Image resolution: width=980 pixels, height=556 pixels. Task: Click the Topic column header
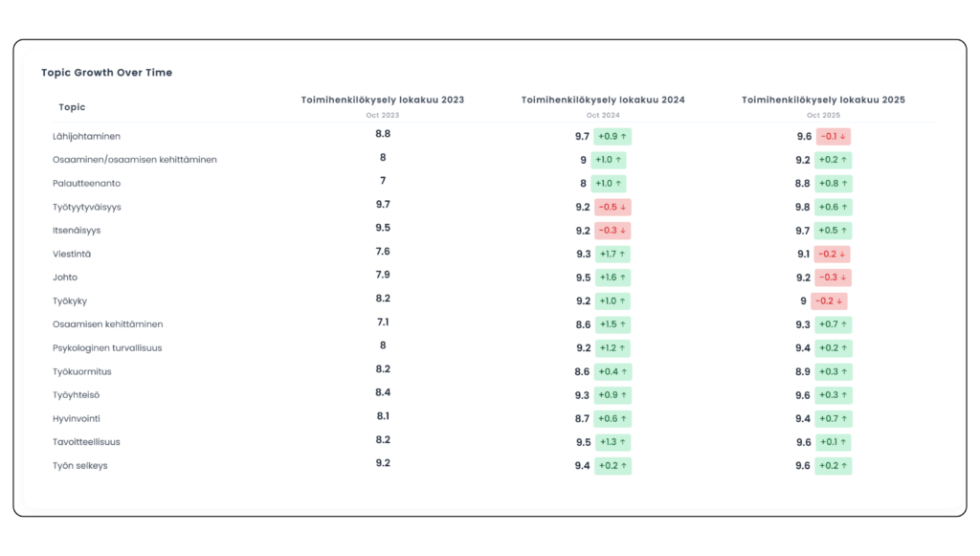coord(72,107)
